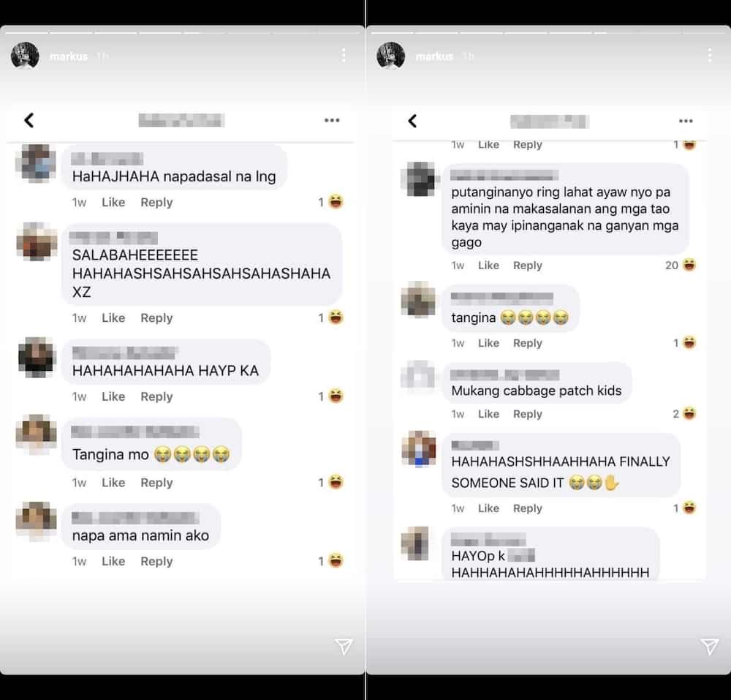Open markus profile picture on left story
The width and height of the screenshot is (731, 700).
click(x=25, y=56)
